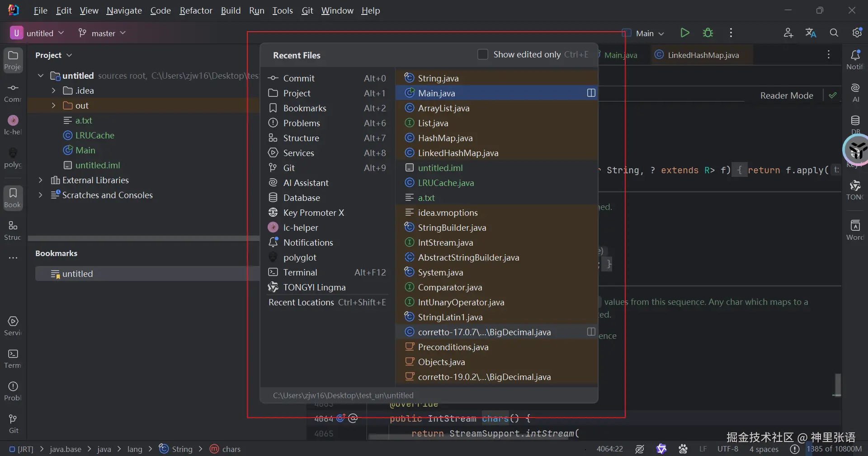Open the Project view dropdown
The image size is (868, 456).
pyautogui.click(x=54, y=55)
